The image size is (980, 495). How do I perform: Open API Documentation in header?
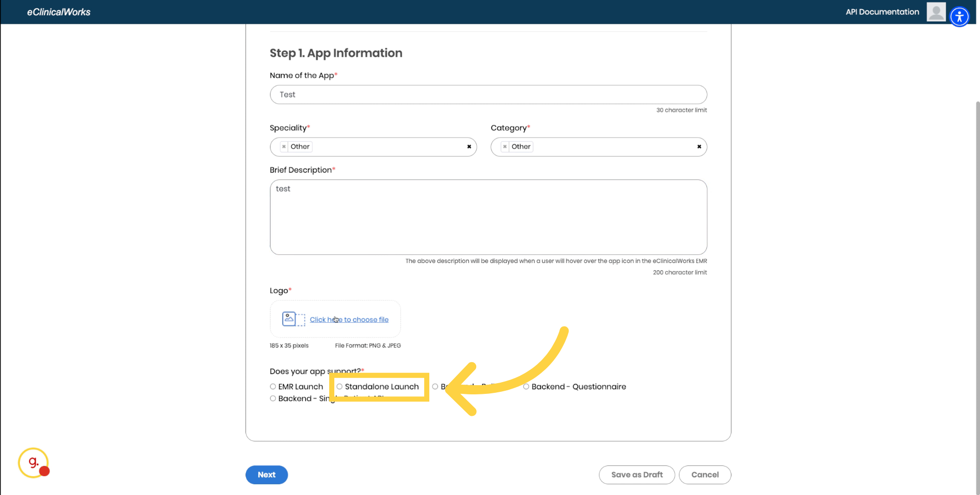882,12
